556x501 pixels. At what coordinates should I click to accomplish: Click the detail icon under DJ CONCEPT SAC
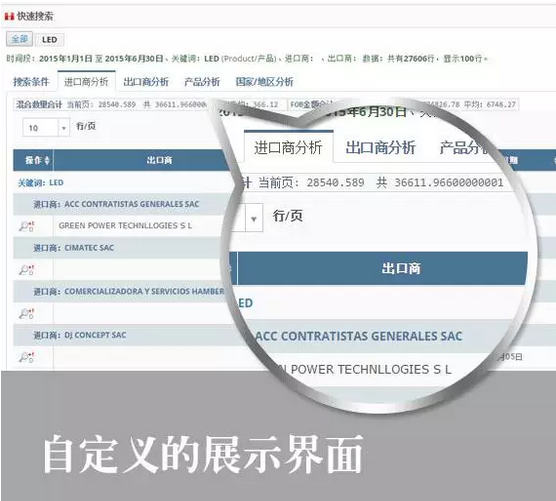(27, 357)
